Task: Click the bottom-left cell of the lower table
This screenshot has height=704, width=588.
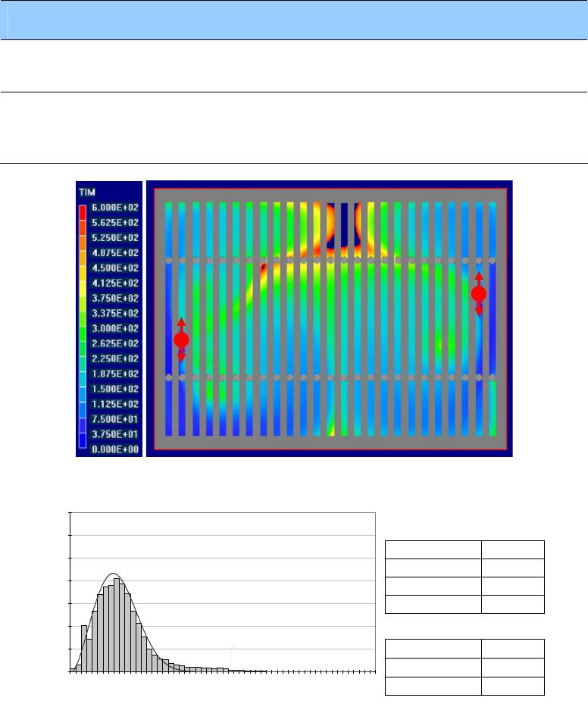Action: tap(433, 685)
